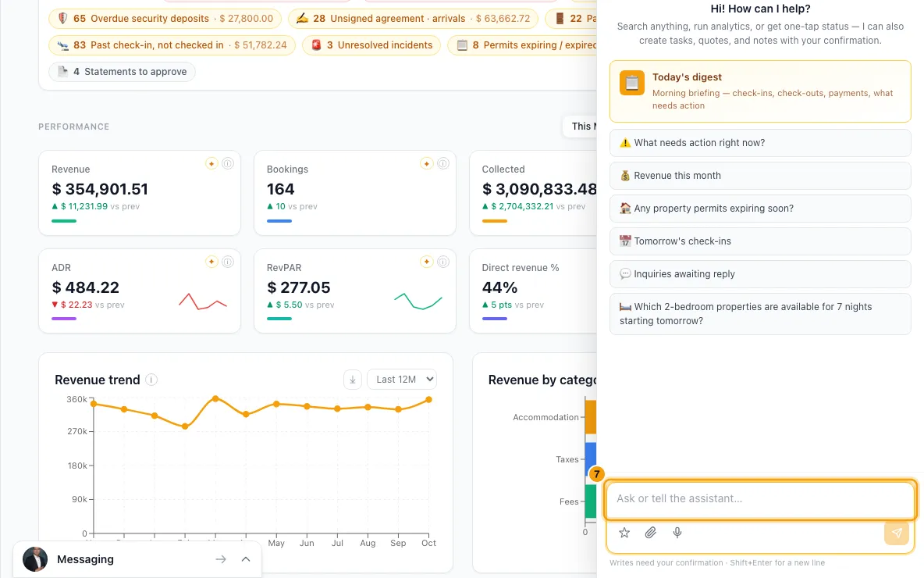This screenshot has height=578, width=924.
Task: Choose Tomorrow's check-ins suggestion
Action: (x=760, y=241)
